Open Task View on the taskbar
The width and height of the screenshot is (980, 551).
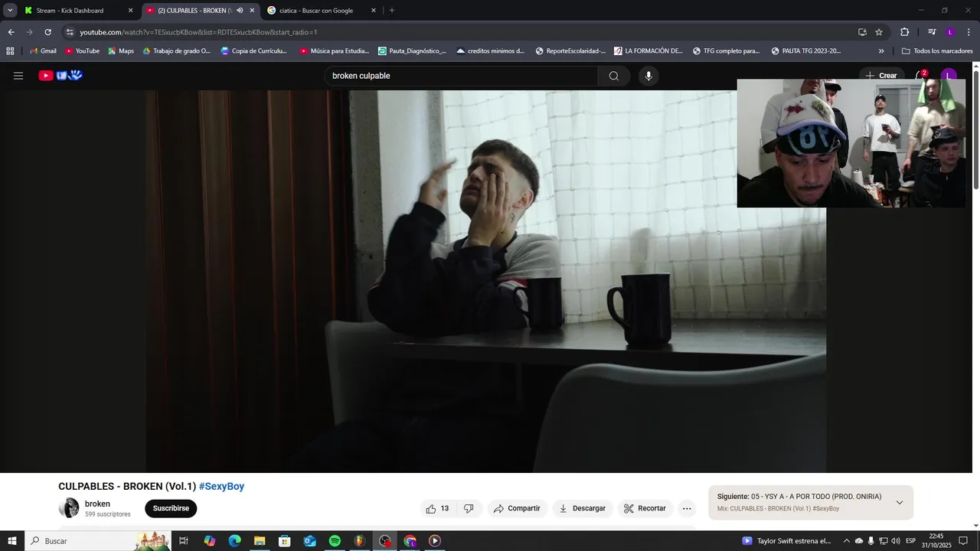184,541
